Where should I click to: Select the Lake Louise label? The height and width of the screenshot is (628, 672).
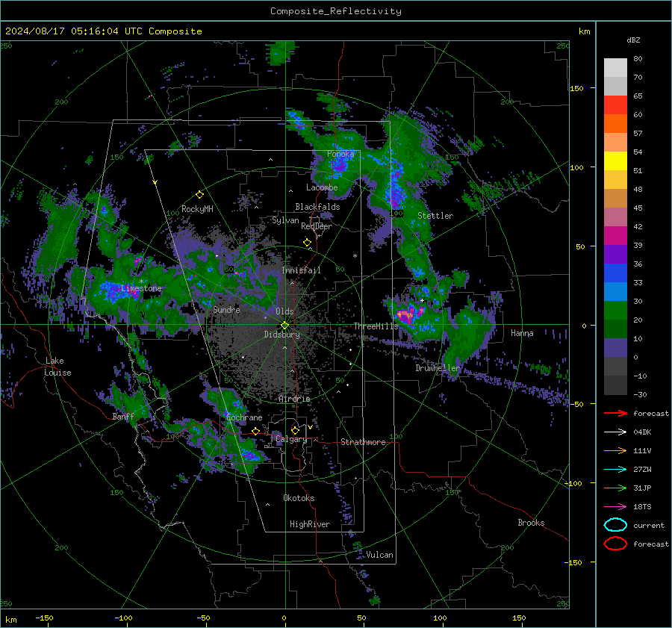point(57,367)
